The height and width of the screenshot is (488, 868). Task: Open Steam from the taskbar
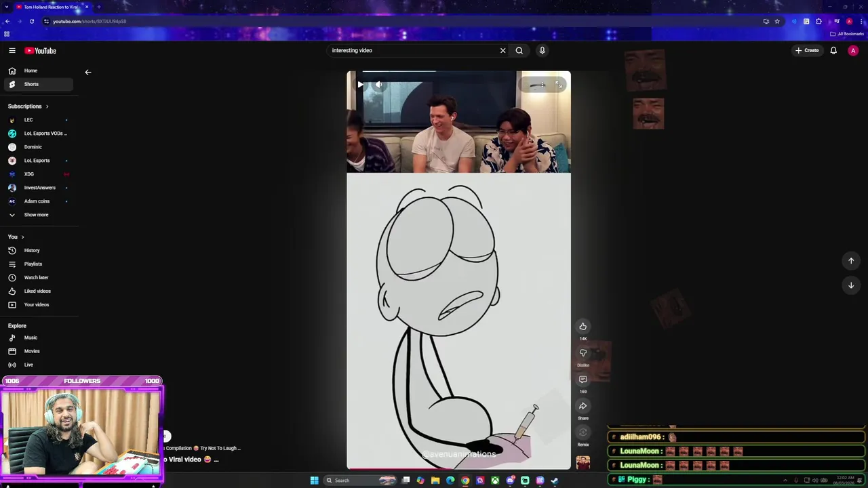pyautogui.click(x=554, y=481)
